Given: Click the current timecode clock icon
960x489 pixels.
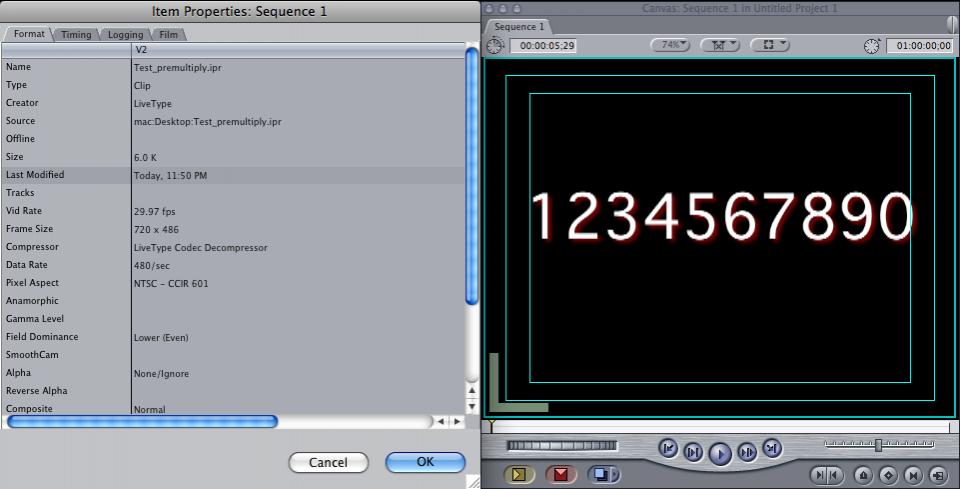Looking at the screenshot, I should [872, 45].
